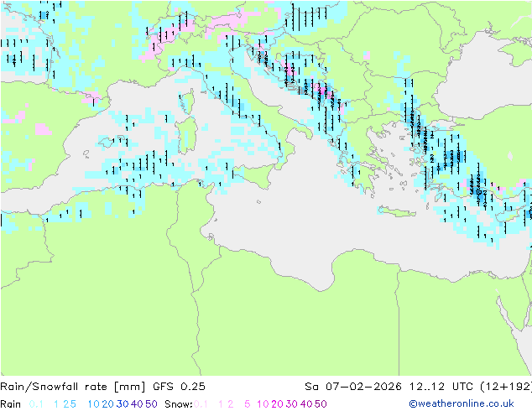Screen dimensions: 532x411
Task: Pick the 1 value in the Snow legend
Action: (x=221, y=404)
